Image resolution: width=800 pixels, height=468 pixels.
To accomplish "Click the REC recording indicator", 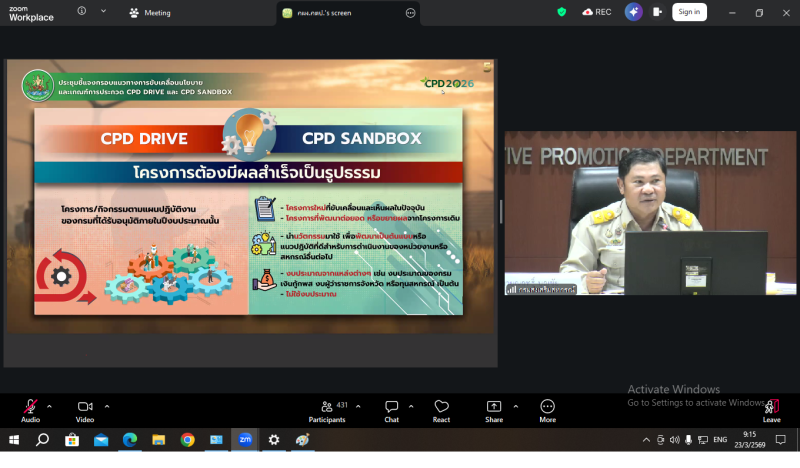I will pyautogui.click(x=597, y=12).
